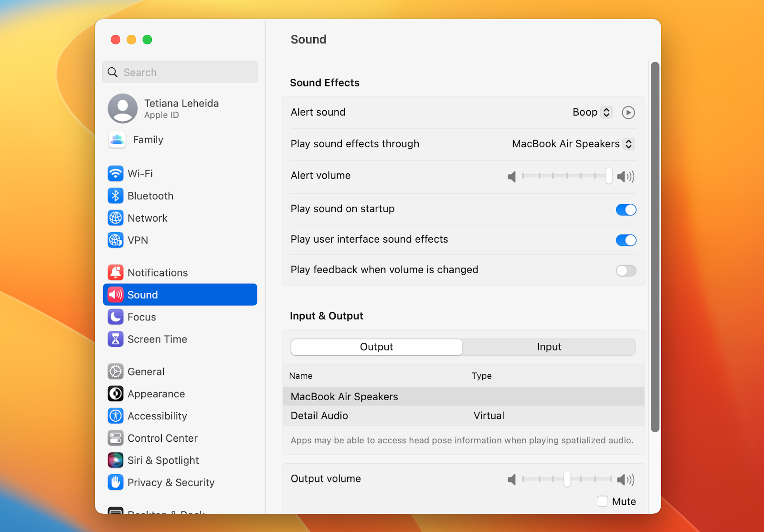
Task: Open Wi-Fi settings icon in sidebar
Action: tap(116, 173)
